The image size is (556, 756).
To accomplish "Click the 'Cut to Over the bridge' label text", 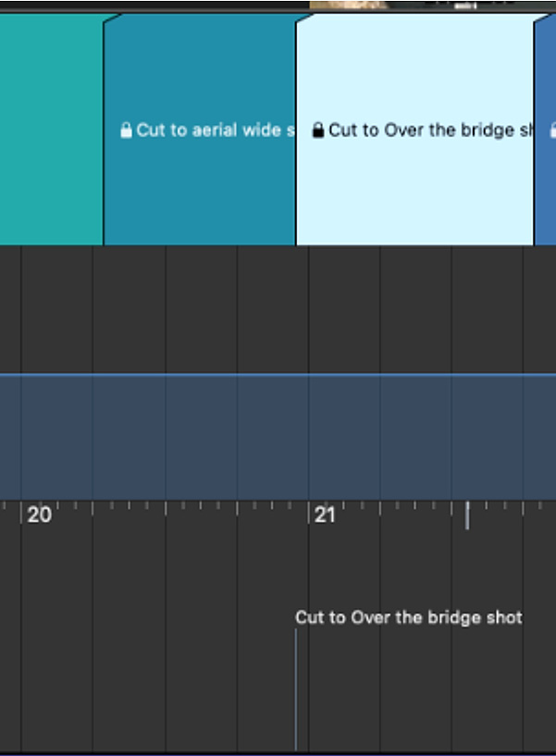I will coord(430,130).
